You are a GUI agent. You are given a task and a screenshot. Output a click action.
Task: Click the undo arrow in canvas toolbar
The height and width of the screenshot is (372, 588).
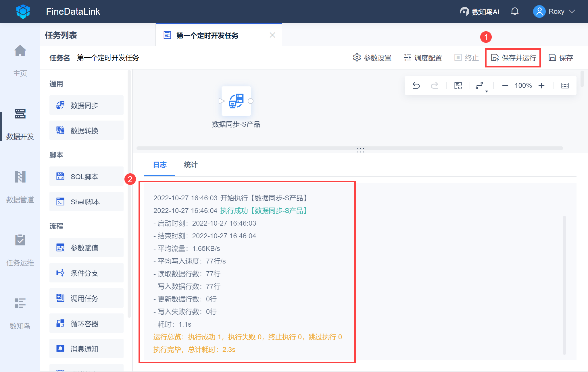pos(416,86)
